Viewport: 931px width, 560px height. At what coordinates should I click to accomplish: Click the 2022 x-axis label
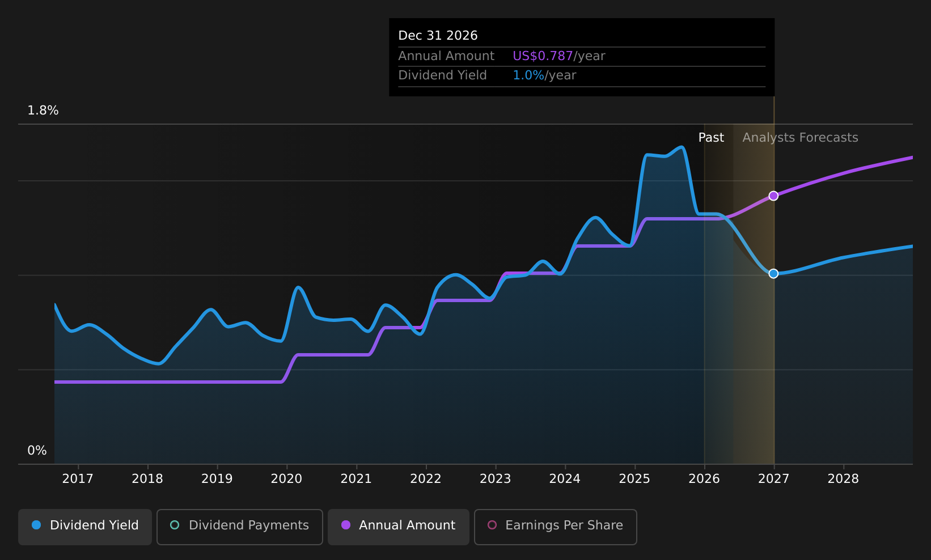tap(426, 479)
